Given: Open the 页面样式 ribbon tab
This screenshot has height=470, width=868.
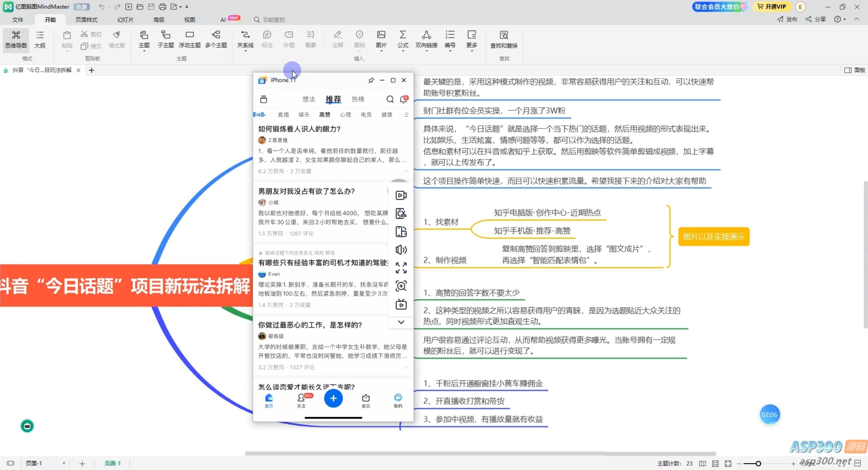Looking at the screenshot, I should coord(86,19).
